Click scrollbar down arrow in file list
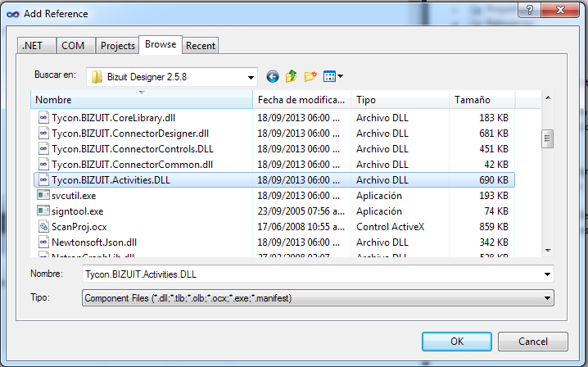This screenshot has width=588, height=367. click(548, 251)
